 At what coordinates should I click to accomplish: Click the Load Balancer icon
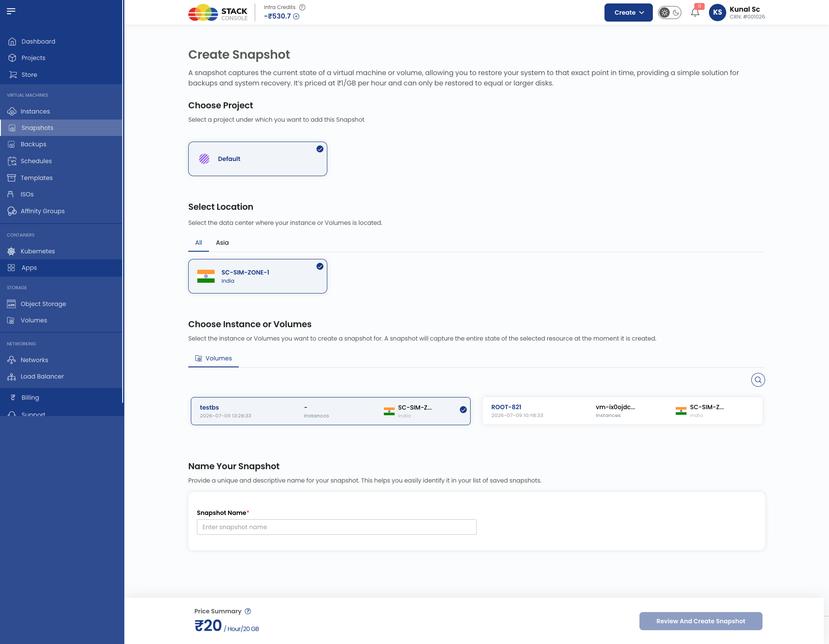12,376
